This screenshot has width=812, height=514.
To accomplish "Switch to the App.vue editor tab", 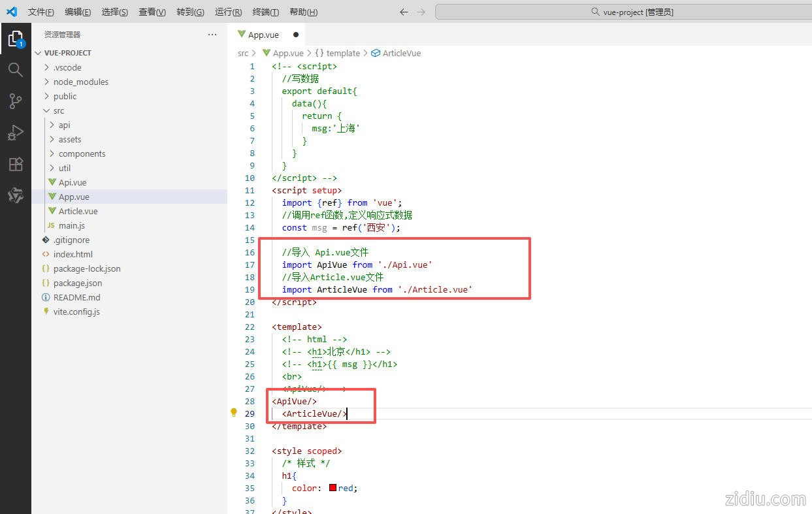I will [x=263, y=35].
